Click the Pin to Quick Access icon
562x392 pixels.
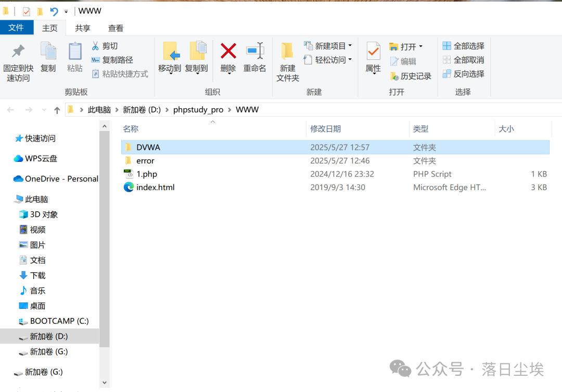pyautogui.click(x=18, y=52)
